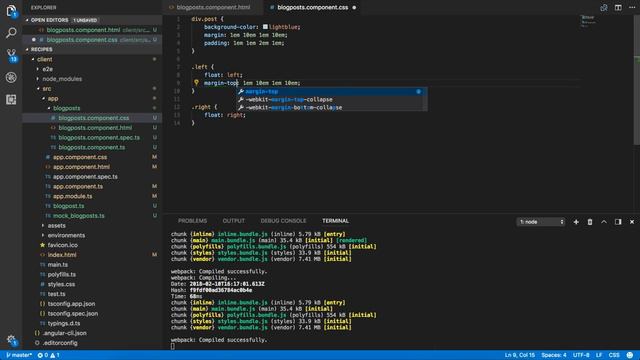Switch to the OUTPUT panel tab
The width and height of the screenshot is (640, 360).
tap(233, 221)
